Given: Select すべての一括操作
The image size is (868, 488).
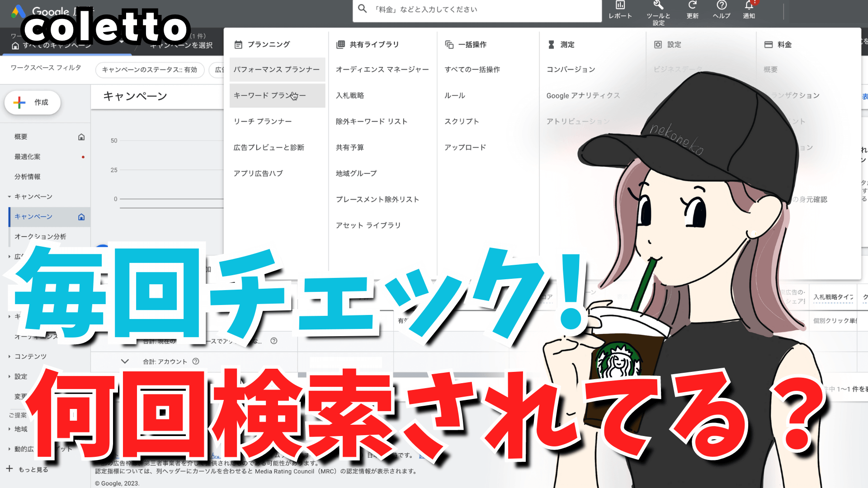Looking at the screenshot, I should coord(472,70).
